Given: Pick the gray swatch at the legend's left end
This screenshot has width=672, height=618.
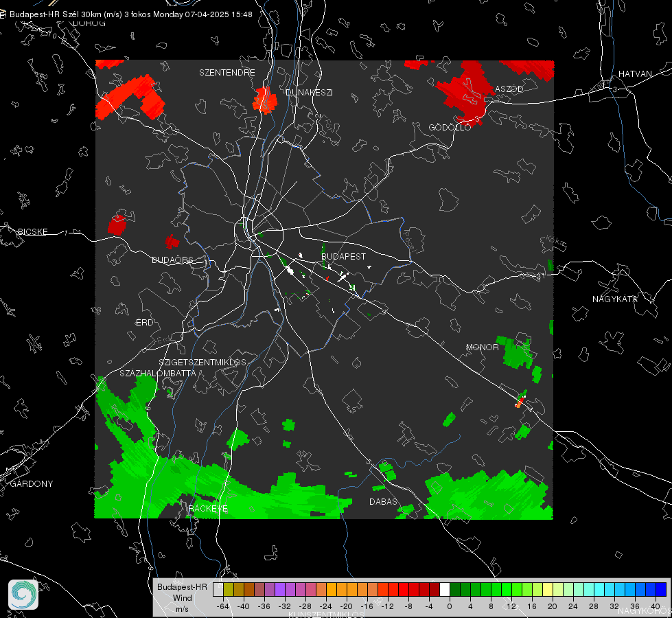Looking at the screenshot, I should [x=218, y=590].
